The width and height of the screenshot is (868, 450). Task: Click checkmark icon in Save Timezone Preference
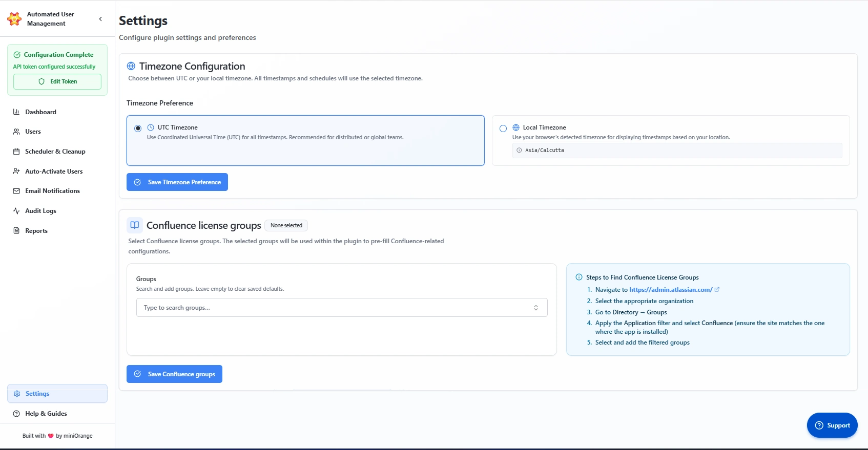coord(137,182)
